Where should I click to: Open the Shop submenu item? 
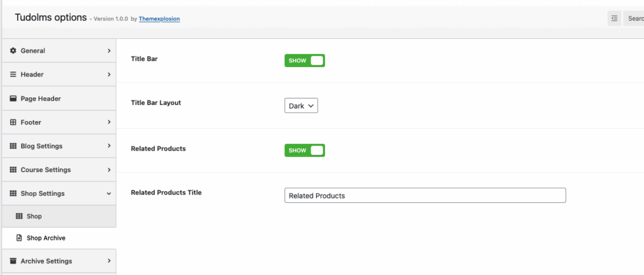(x=35, y=216)
